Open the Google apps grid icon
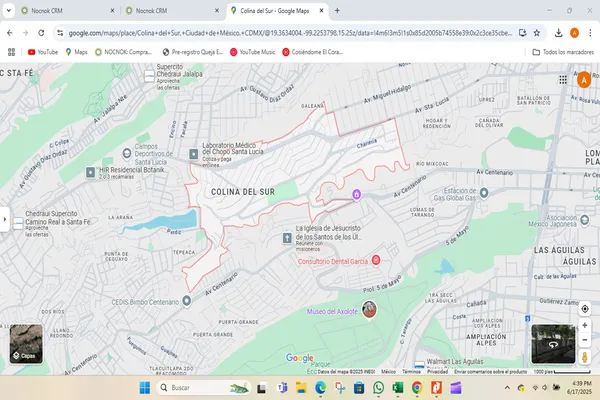This screenshot has width=600, height=400. [x=563, y=80]
